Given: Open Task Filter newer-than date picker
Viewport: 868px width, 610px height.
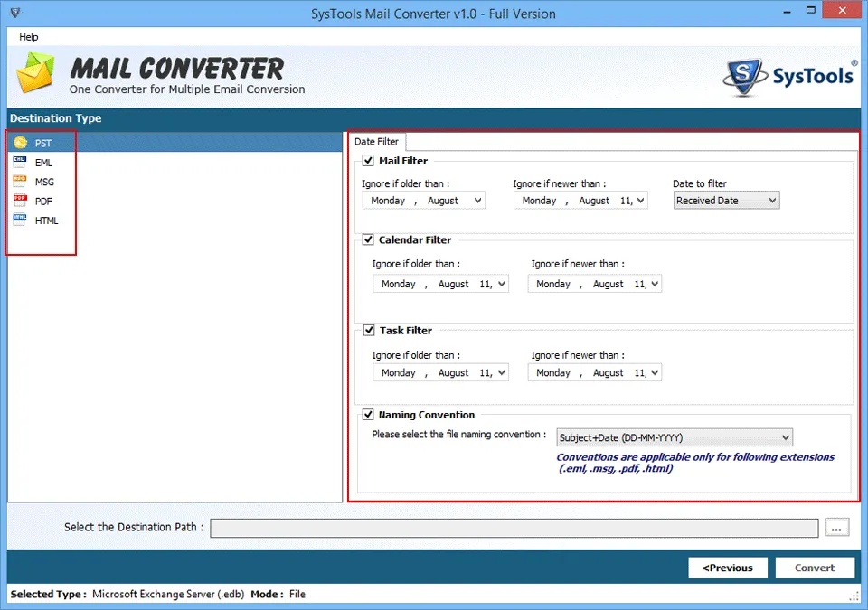Looking at the screenshot, I should [655, 372].
